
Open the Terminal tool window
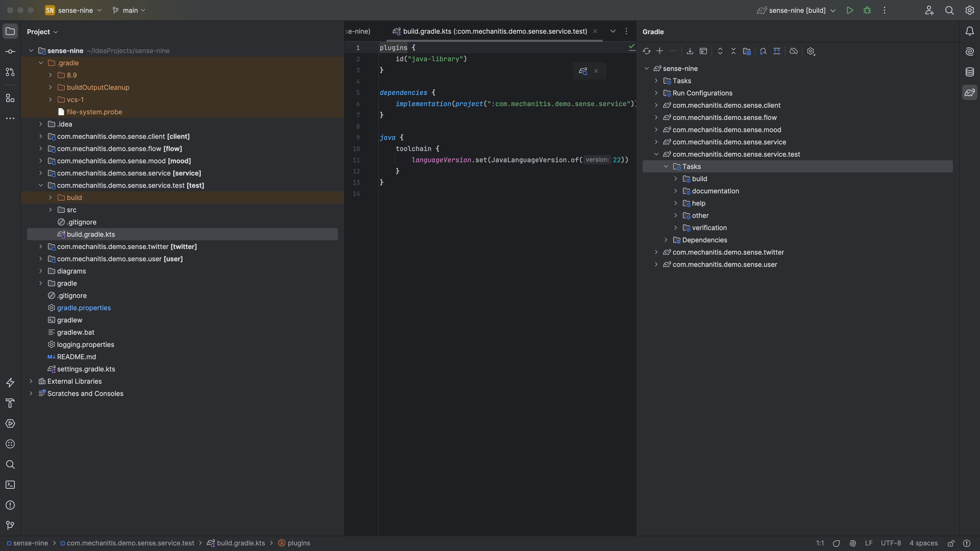[10, 485]
